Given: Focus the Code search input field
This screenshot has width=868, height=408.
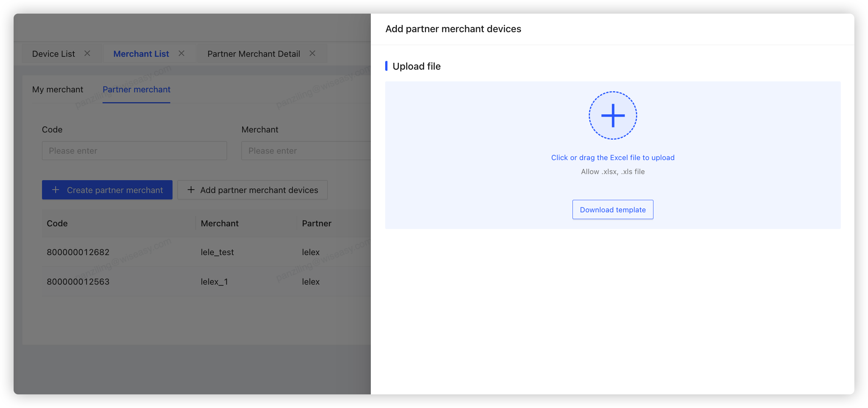Looking at the screenshot, I should [x=134, y=151].
